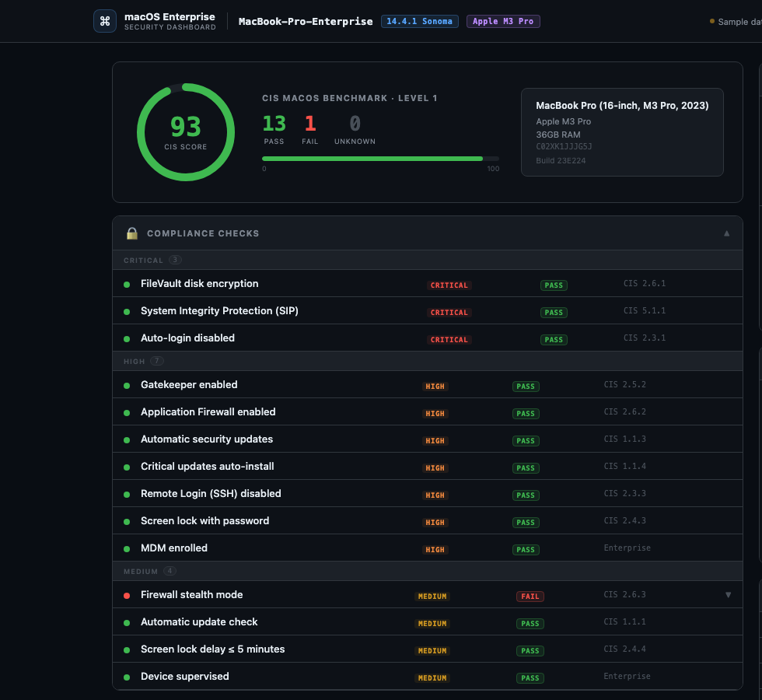
Task: Click the Apple M3 Pro chip badge
Action: (503, 22)
